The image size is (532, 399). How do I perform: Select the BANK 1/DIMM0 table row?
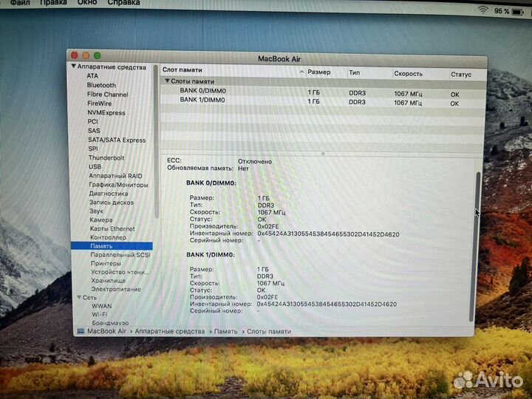click(x=322, y=101)
